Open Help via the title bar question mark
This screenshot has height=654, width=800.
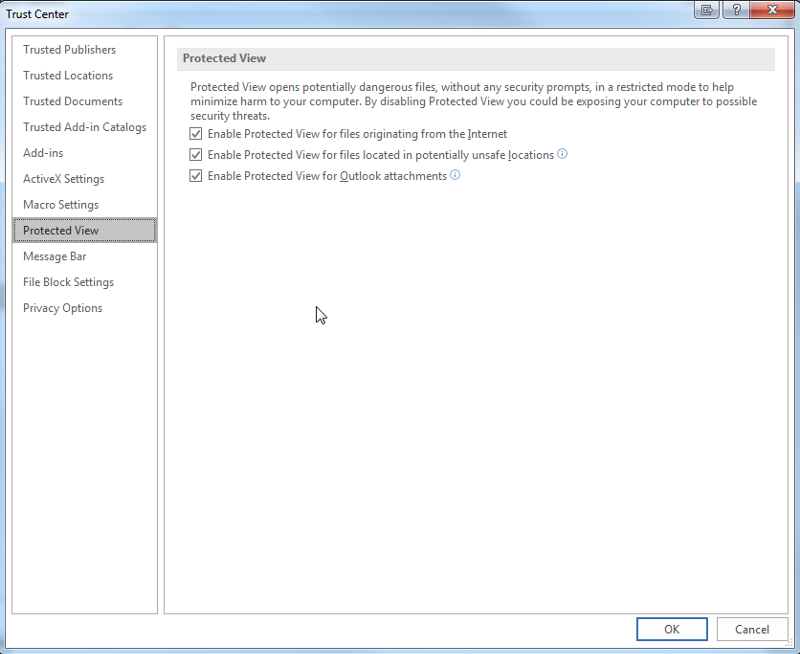tap(737, 10)
